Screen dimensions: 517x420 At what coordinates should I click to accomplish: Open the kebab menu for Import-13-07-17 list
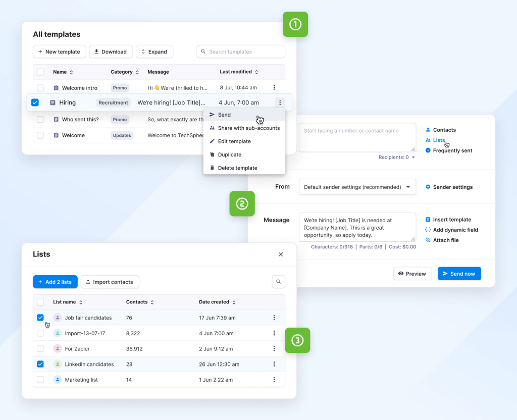[274, 333]
